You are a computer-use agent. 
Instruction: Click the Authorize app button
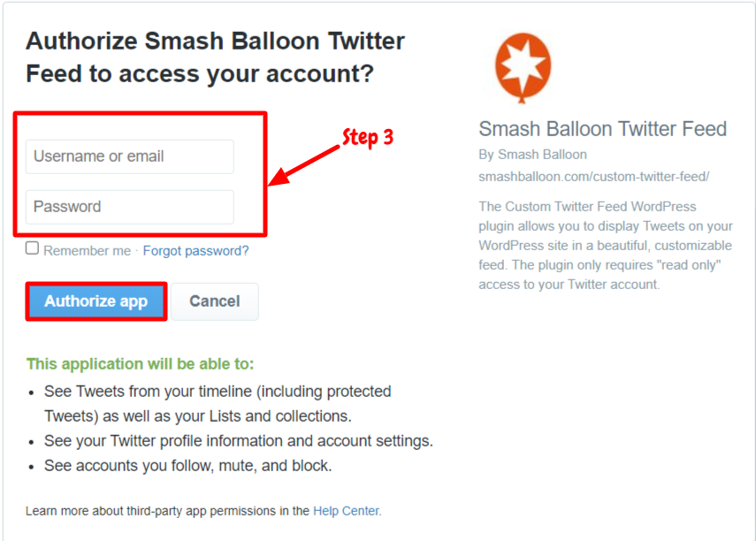click(x=96, y=301)
